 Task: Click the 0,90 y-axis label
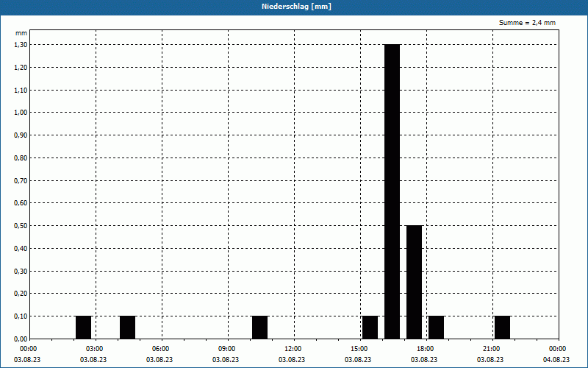21,135
